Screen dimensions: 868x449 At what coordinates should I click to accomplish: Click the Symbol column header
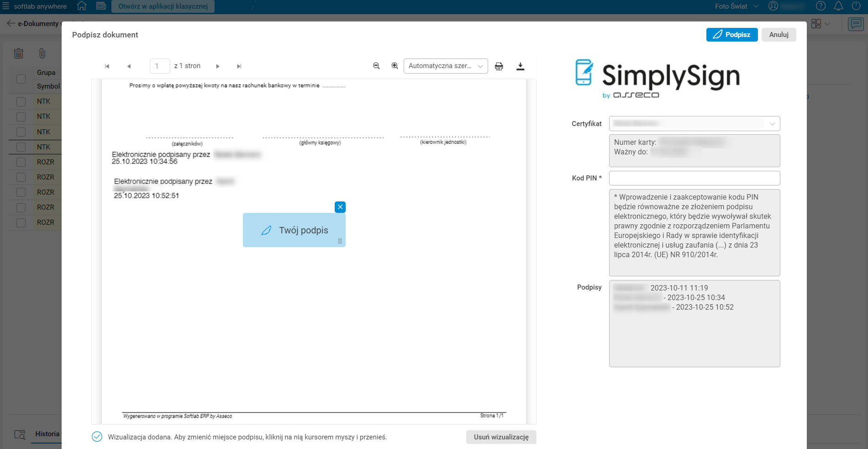pos(48,86)
